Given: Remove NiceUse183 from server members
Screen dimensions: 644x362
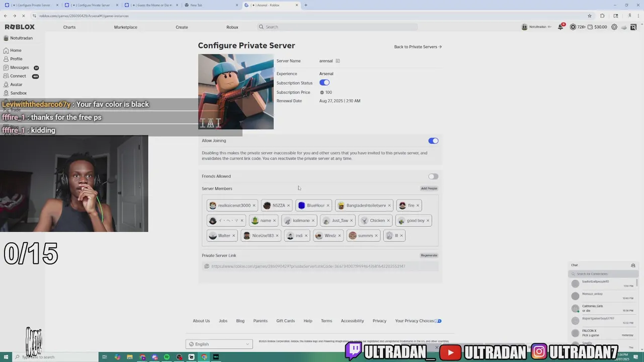Looking at the screenshot, I should tap(277, 236).
